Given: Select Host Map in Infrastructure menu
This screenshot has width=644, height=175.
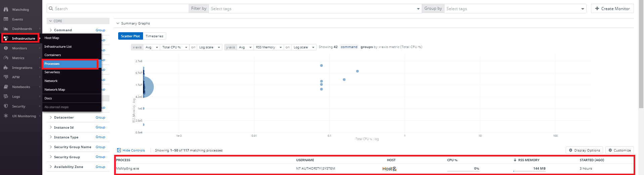Looking at the screenshot, I should tap(72, 38).
